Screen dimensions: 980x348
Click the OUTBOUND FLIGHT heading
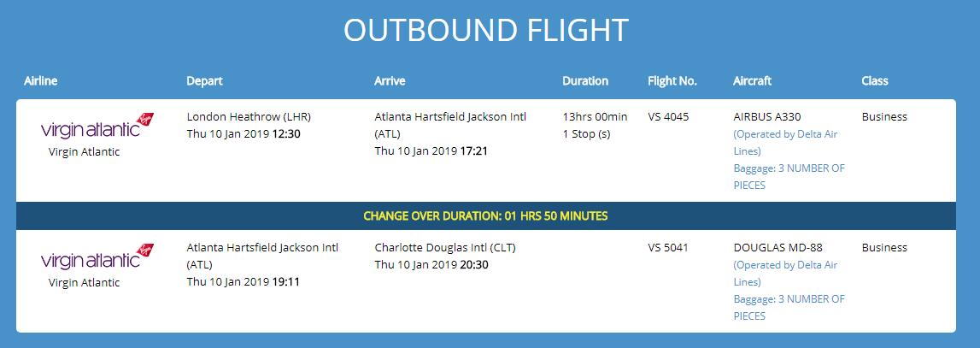[x=486, y=30]
